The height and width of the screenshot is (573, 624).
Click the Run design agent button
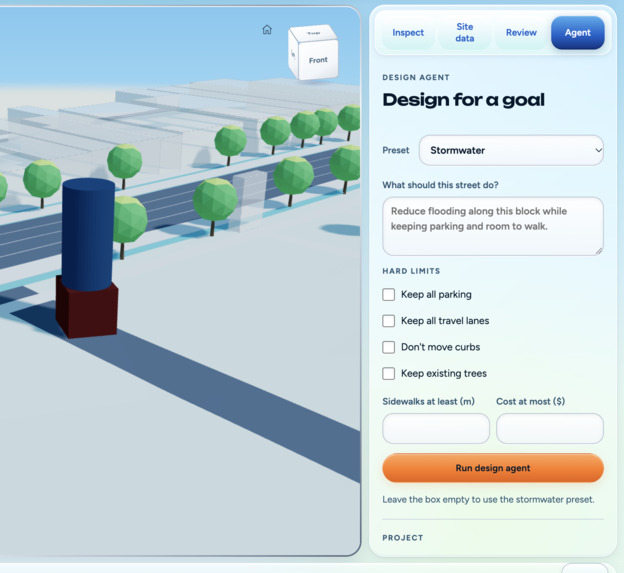493,468
